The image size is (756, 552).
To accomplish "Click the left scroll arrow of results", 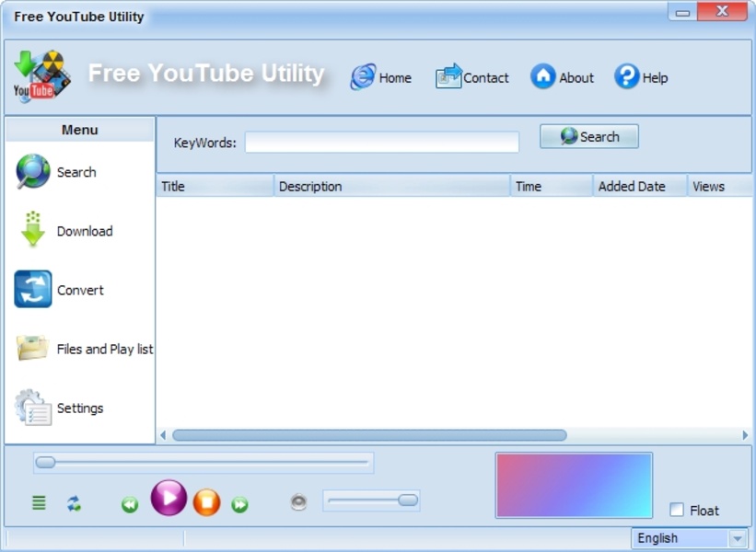I will (x=163, y=435).
